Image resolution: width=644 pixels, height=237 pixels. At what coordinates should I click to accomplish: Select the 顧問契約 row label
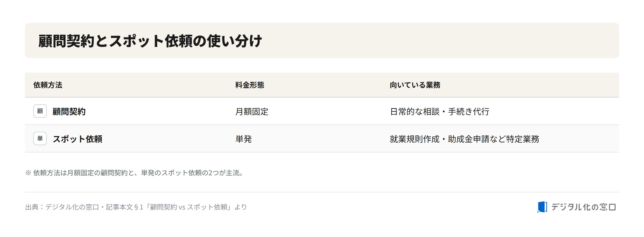tap(69, 111)
